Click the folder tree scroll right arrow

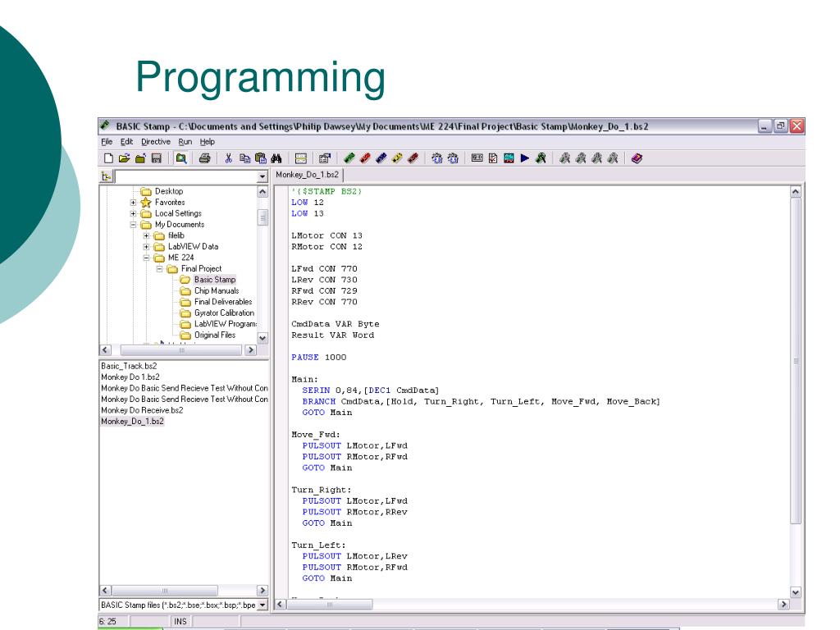pyautogui.click(x=250, y=349)
